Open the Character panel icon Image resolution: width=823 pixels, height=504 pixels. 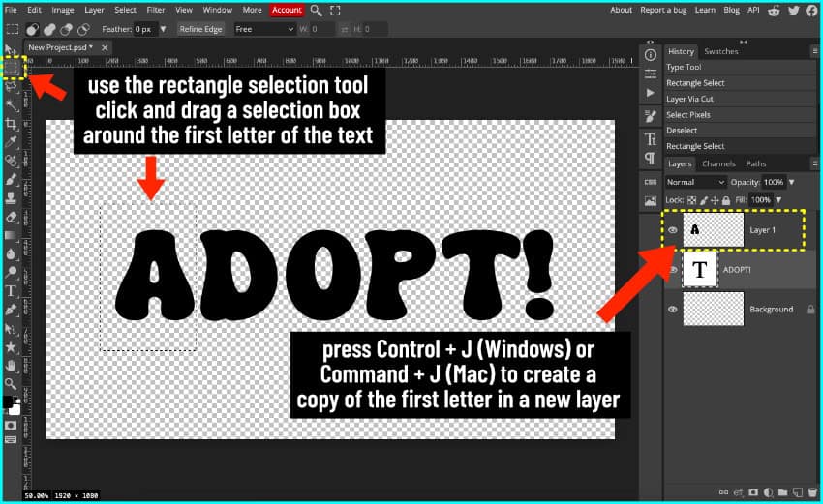(x=651, y=139)
